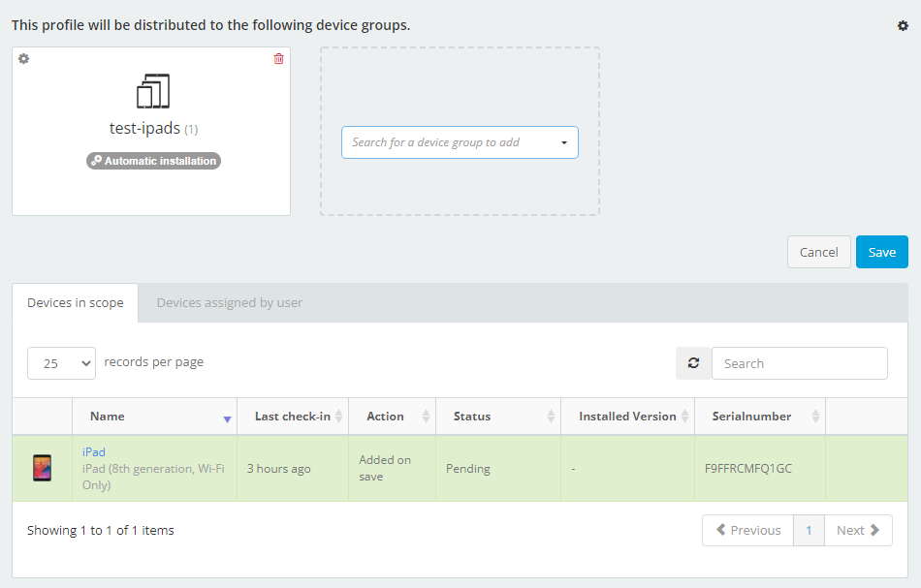Click inside the device Search field
The image size is (921, 588).
(x=799, y=363)
